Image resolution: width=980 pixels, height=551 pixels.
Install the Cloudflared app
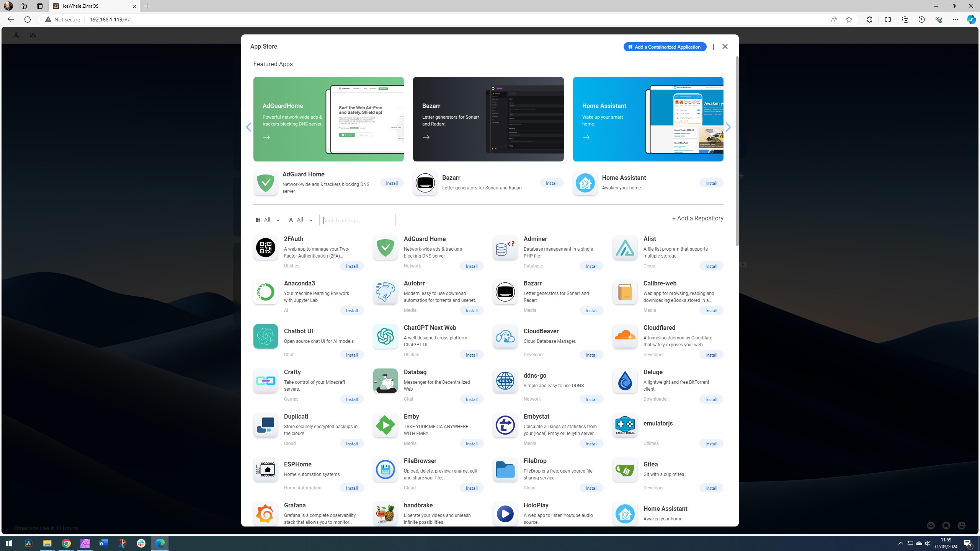tap(711, 355)
